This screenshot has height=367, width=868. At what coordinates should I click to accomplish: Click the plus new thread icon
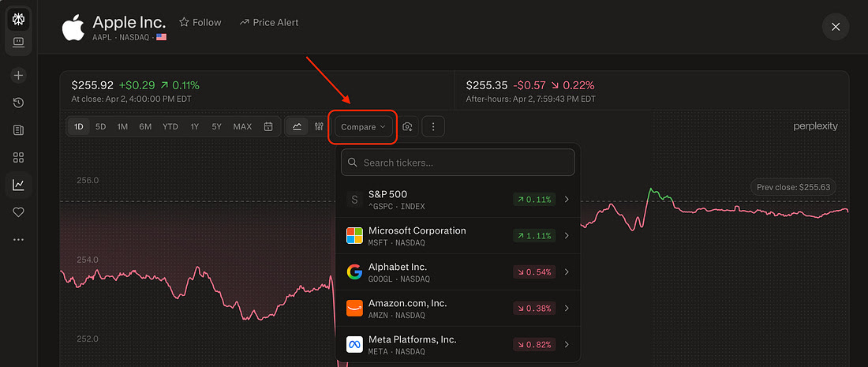[x=19, y=76]
